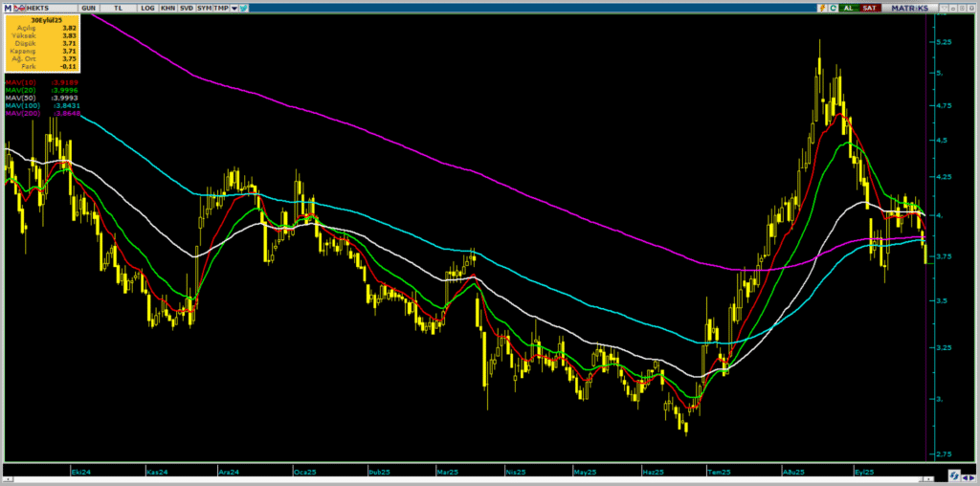
Task: Click the chart icon beside HEKTS symbol
Action: 19,7
